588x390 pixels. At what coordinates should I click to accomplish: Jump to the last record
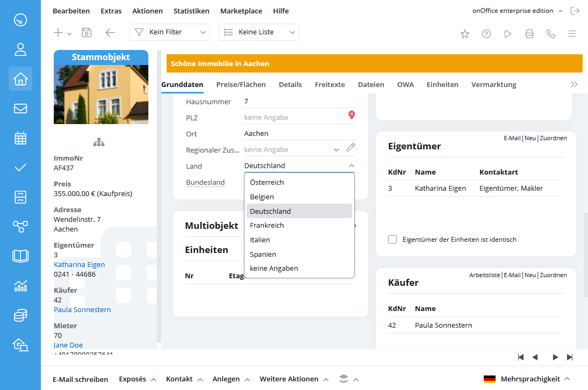click(x=570, y=357)
